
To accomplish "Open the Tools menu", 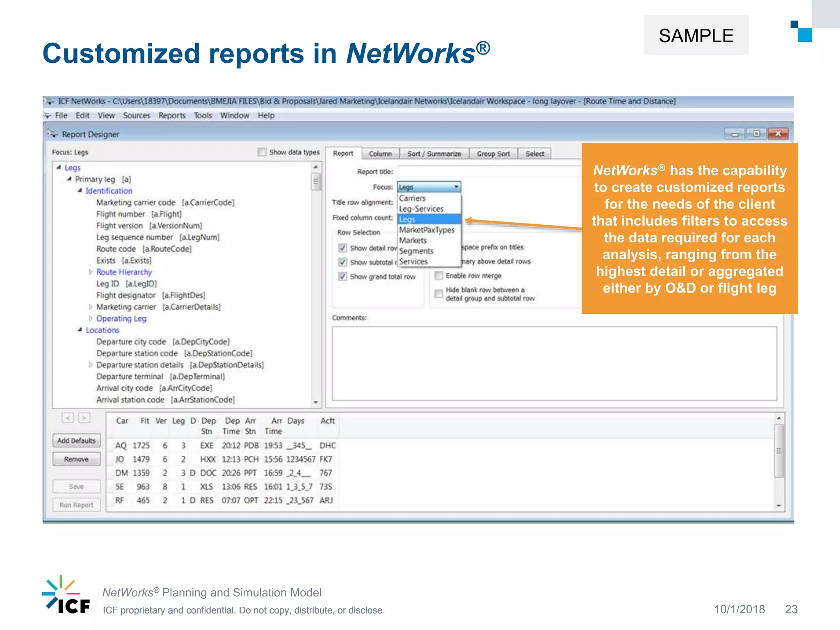I will click(203, 115).
